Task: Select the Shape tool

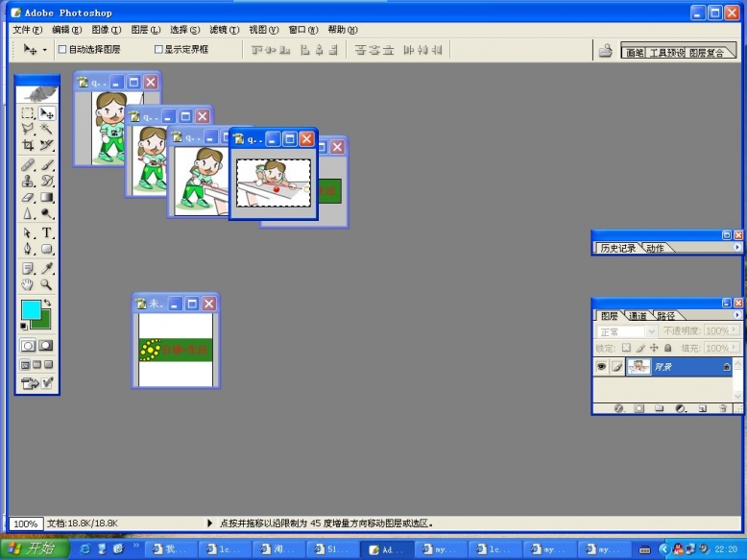Action: 46,249
